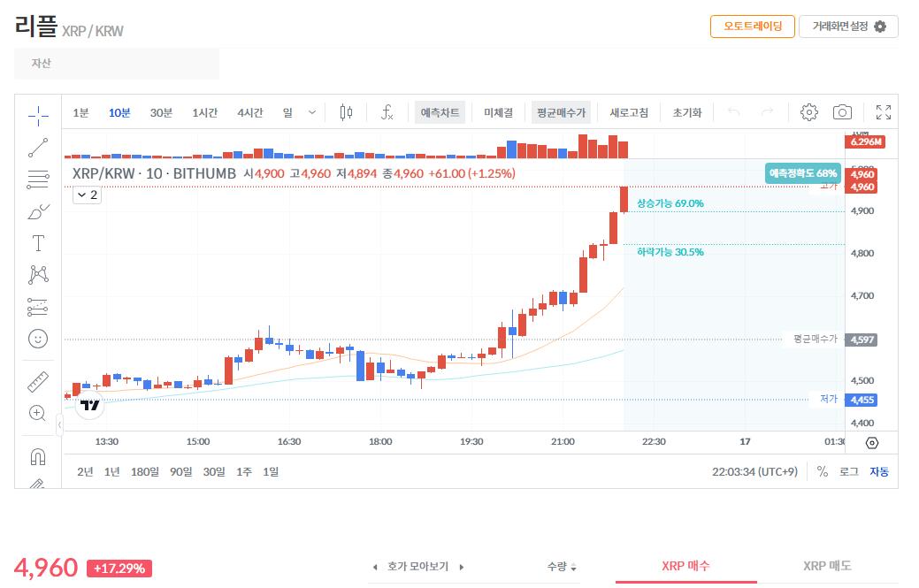Open the fx indicators menu
Viewport: 919px width, 588px height.
[x=387, y=112]
